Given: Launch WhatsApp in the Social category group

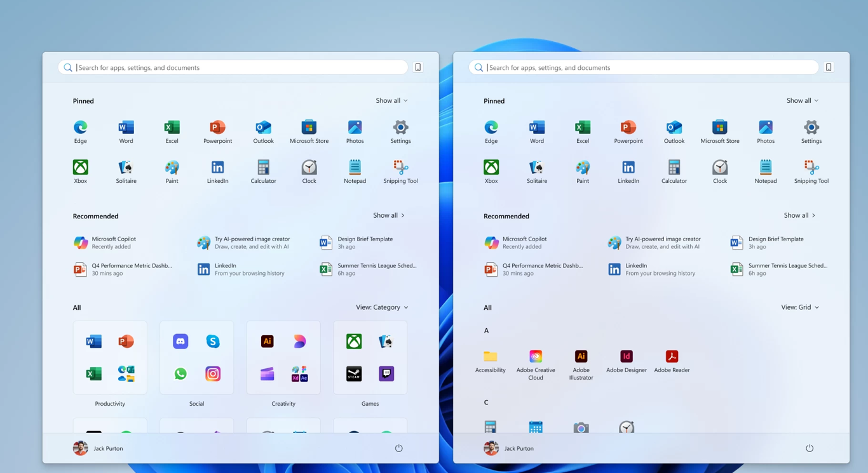Looking at the screenshot, I should [x=180, y=374].
